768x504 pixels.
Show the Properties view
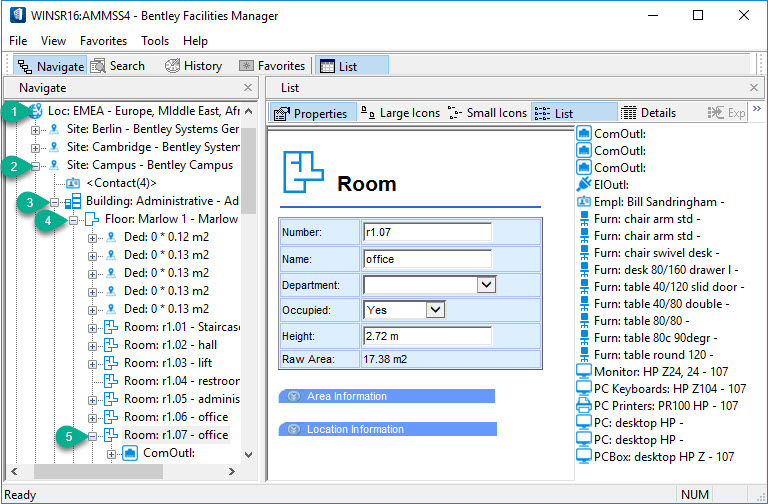pyautogui.click(x=312, y=113)
